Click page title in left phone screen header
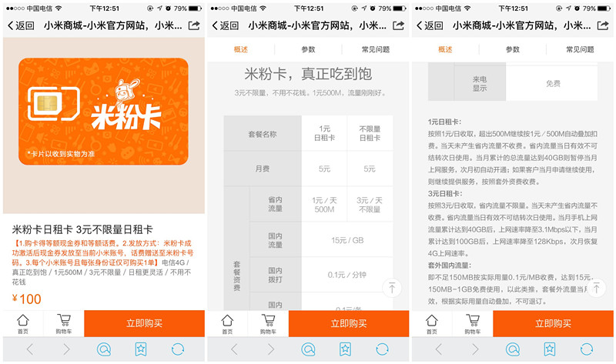The height and width of the screenshot is (364, 616). (112, 26)
